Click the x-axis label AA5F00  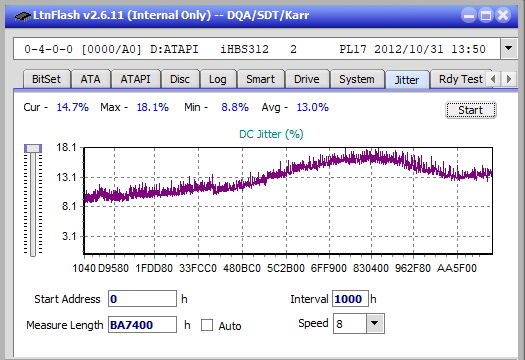click(x=457, y=268)
